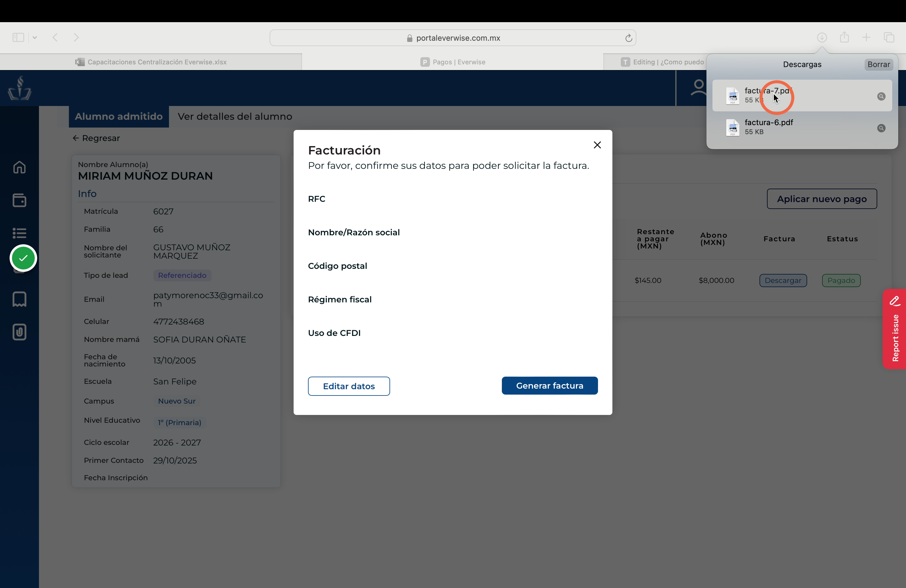Open the list icon in sidebar
This screenshot has width=906, height=588.
pyautogui.click(x=19, y=233)
